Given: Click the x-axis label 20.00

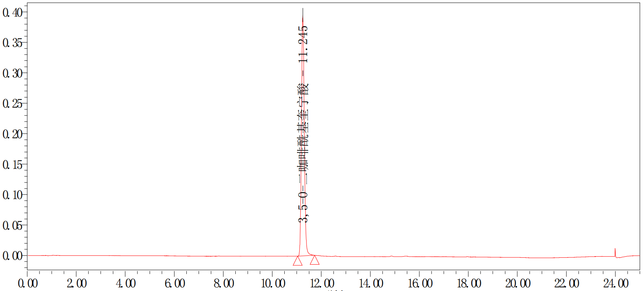Looking at the screenshot, I should coord(518,284).
